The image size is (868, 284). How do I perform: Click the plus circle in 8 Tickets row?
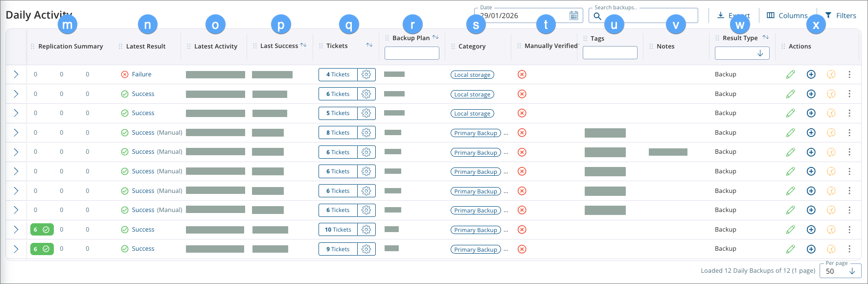pos(811,133)
